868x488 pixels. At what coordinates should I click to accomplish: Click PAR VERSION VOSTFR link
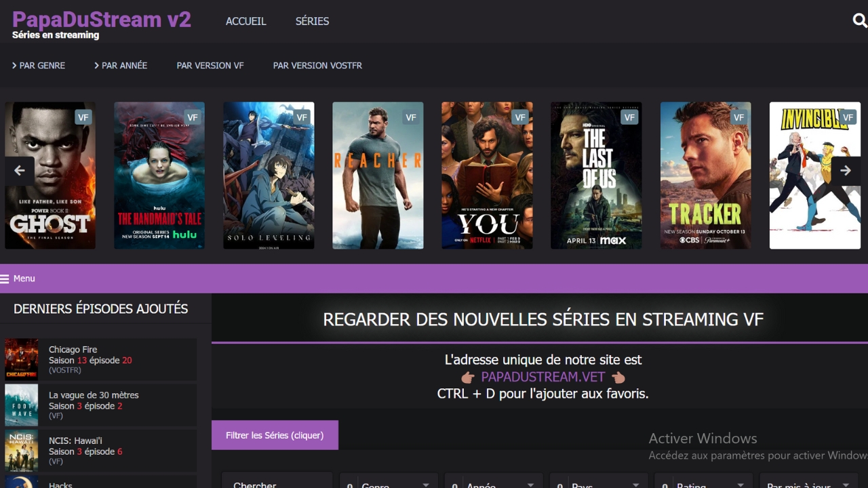point(317,66)
